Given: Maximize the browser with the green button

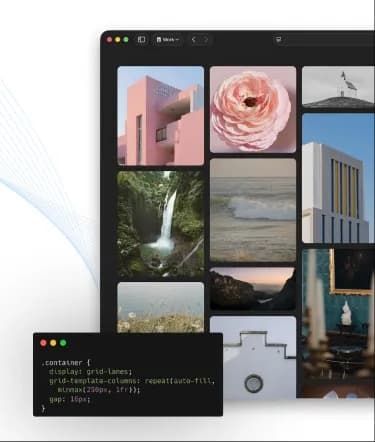Looking at the screenshot, I should point(126,40).
